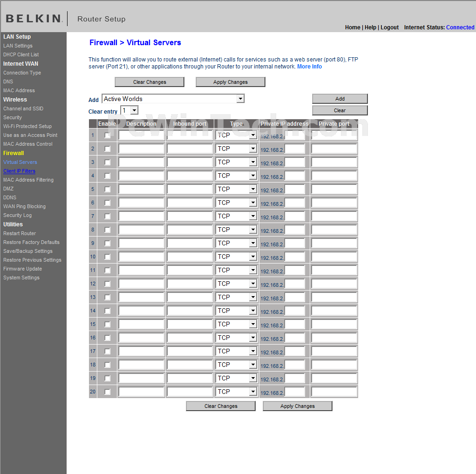Open the Firmware Update page
Image resolution: width=476 pixels, height=474 pixels.
[x=22, y=269]
